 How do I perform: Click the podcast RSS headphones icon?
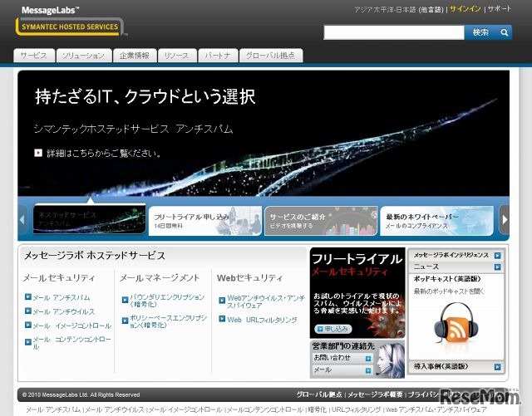(x=456, y=324)
